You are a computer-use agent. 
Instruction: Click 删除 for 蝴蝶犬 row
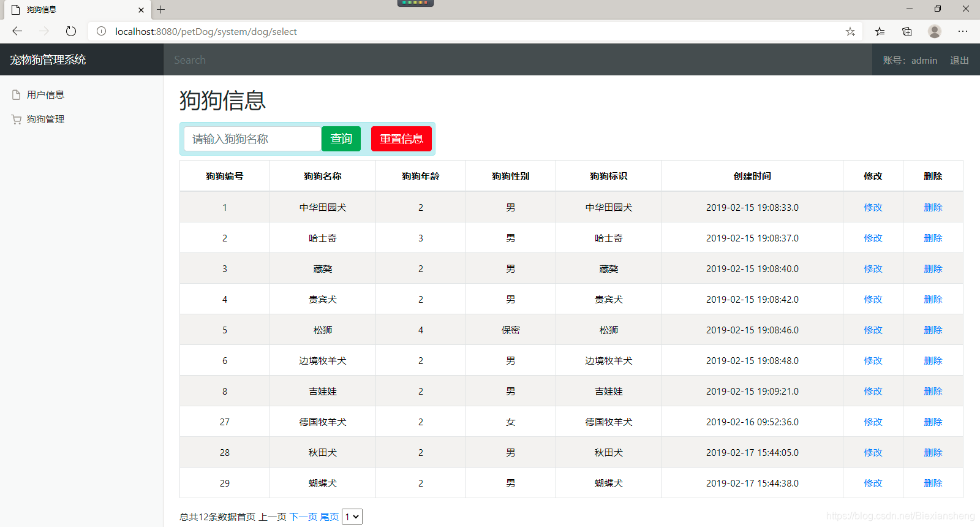933,483
